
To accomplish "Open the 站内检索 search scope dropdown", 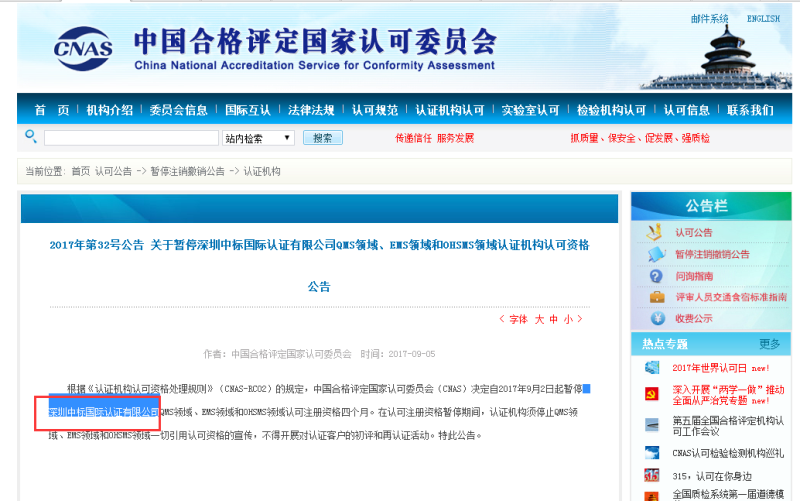I will (x=258, y=138).
